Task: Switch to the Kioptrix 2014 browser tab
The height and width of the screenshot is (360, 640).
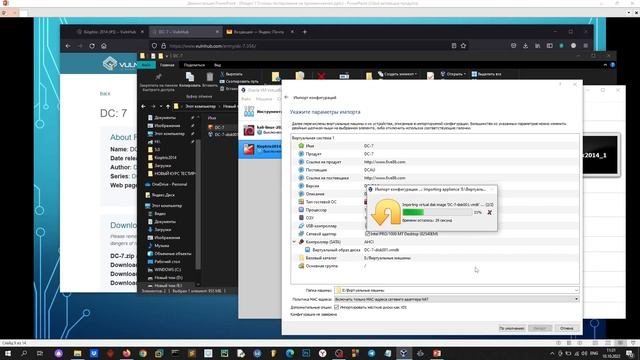Action: click(x=109, y=31)
